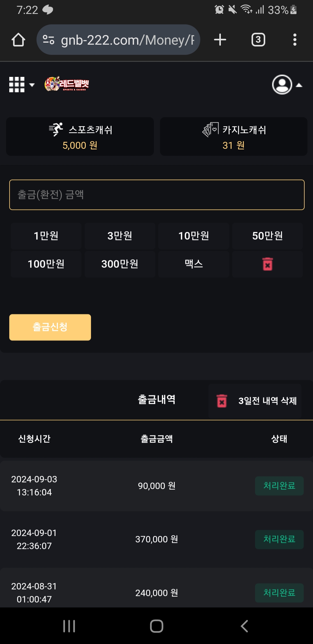
Task: Open a new browser tab
Action: point(220,40)
